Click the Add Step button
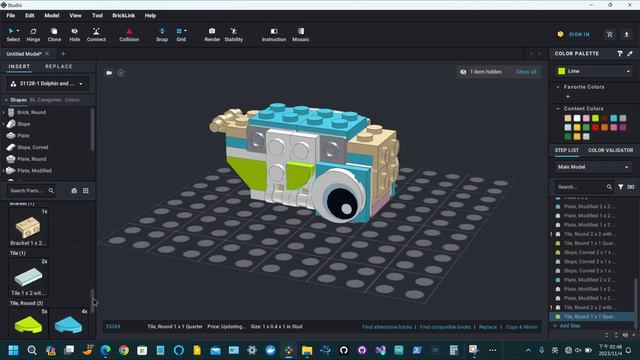This screenshot has width=640, height=360. (x=567, y=326)
